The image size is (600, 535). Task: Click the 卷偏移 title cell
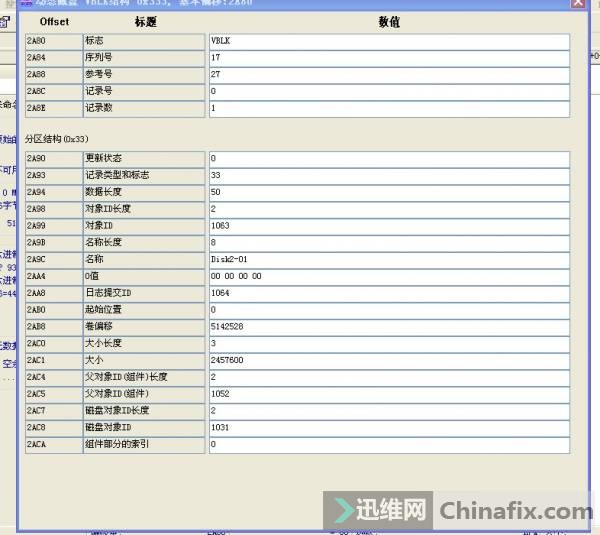[144, 327]
